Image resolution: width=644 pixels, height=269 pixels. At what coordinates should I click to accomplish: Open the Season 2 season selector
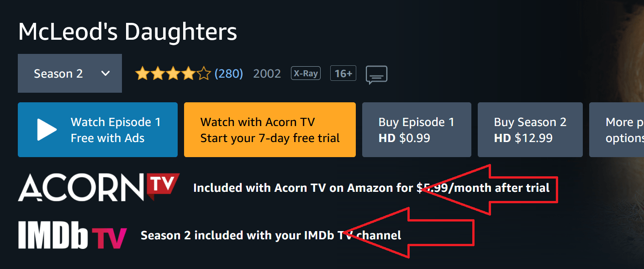pyautogui.click(x=69, y=73)
